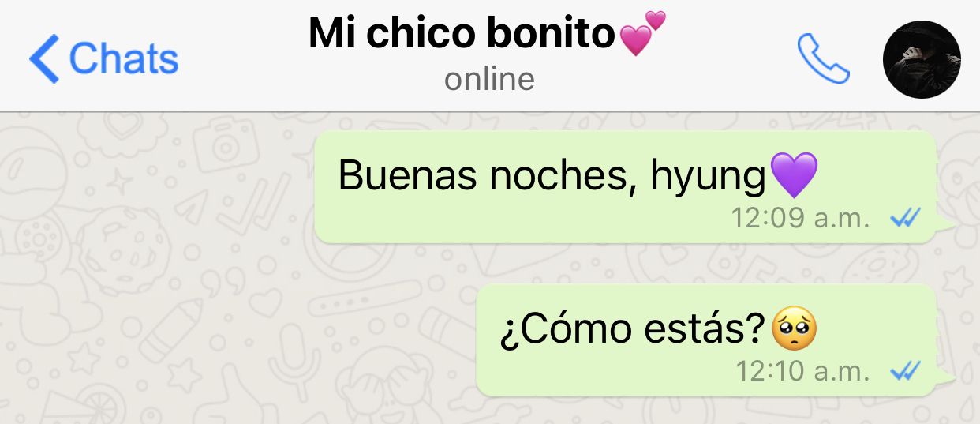The image size is (980, 424).
Task: Click the pink double hearts emoji in title
Action: tap(641, 33)
